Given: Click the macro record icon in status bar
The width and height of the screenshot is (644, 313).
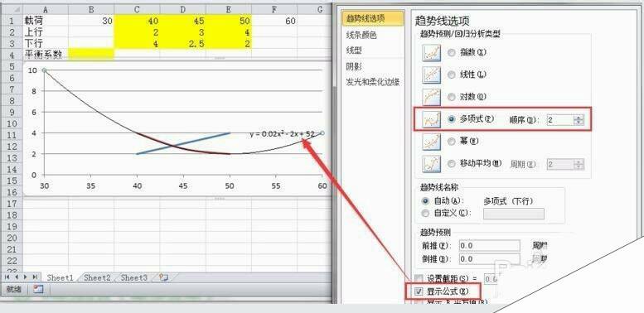Looking at the screenshot, I should (39, 289).
